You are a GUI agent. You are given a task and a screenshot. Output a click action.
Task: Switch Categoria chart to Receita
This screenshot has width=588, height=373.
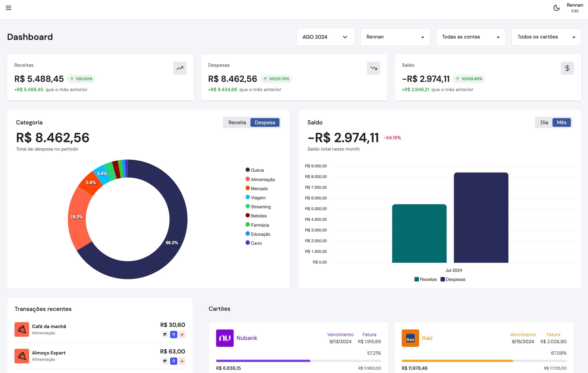click(x=237, y=123)
